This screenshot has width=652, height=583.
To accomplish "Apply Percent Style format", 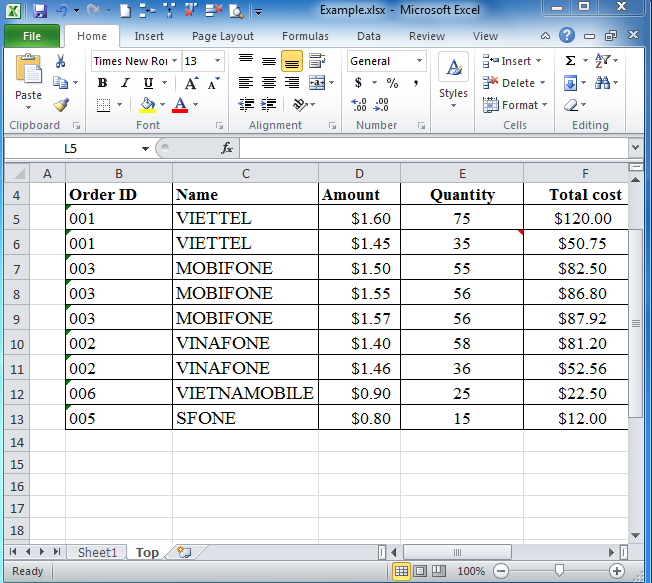I will point(392,83).
